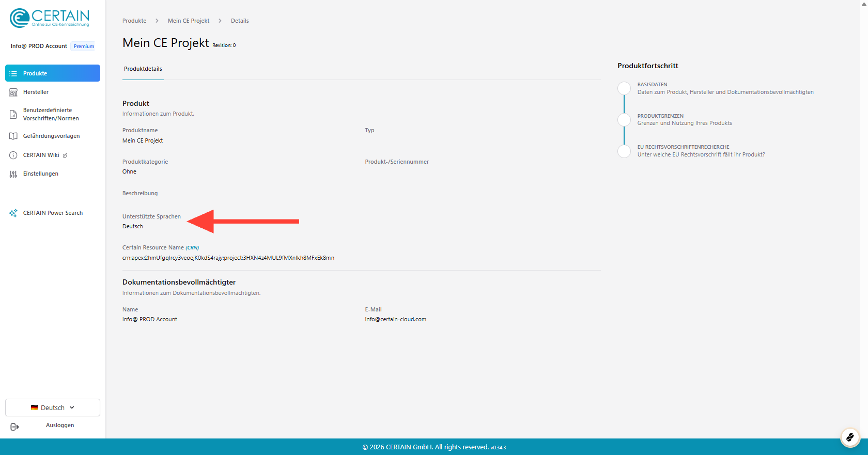The width and height of the screenshot is (868, 455).
Task: Launch CERTAIN Power Search
Action: click(53, 213)
